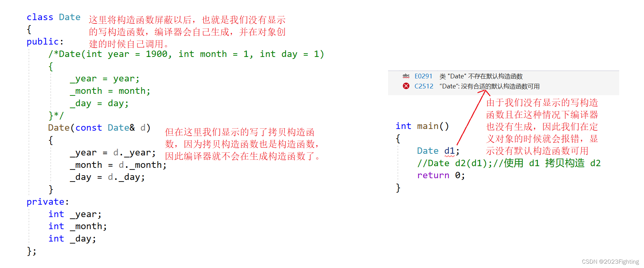
Task: Click the 'Date(const Date& d)' constructor line
Action: 99,128
